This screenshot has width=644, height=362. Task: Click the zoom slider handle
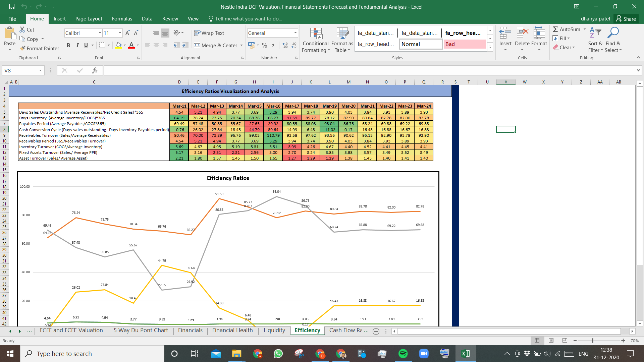[592, 341]
